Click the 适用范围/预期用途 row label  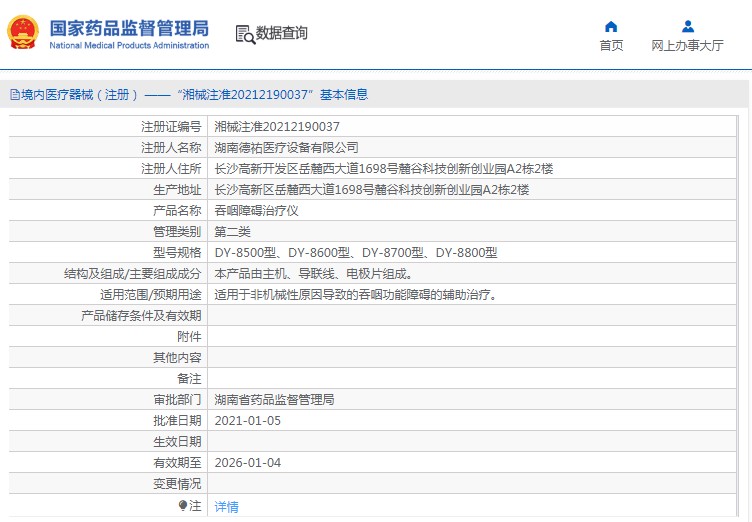[x=151, y=295]
